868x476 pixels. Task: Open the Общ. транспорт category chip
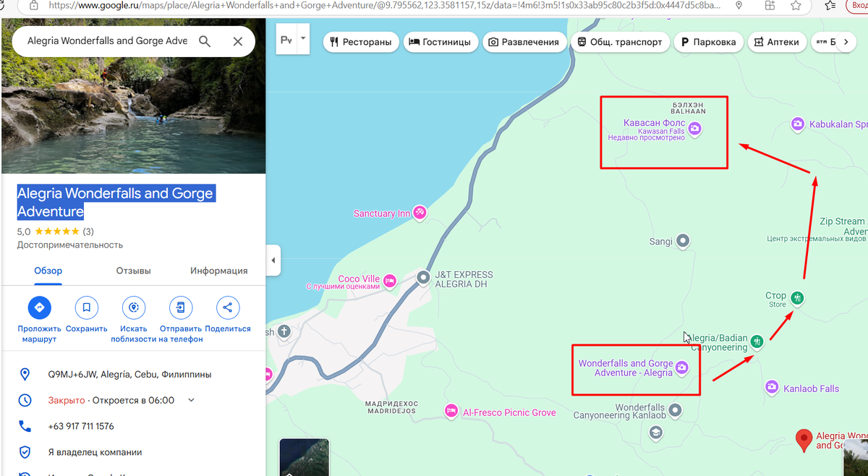coord(619,42)
